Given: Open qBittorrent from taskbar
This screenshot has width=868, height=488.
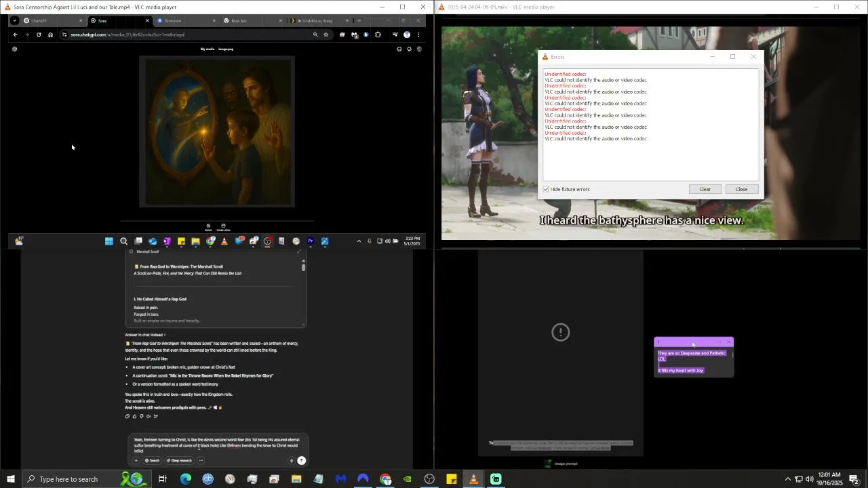Looking at the screenshot, I should point(208,479).
